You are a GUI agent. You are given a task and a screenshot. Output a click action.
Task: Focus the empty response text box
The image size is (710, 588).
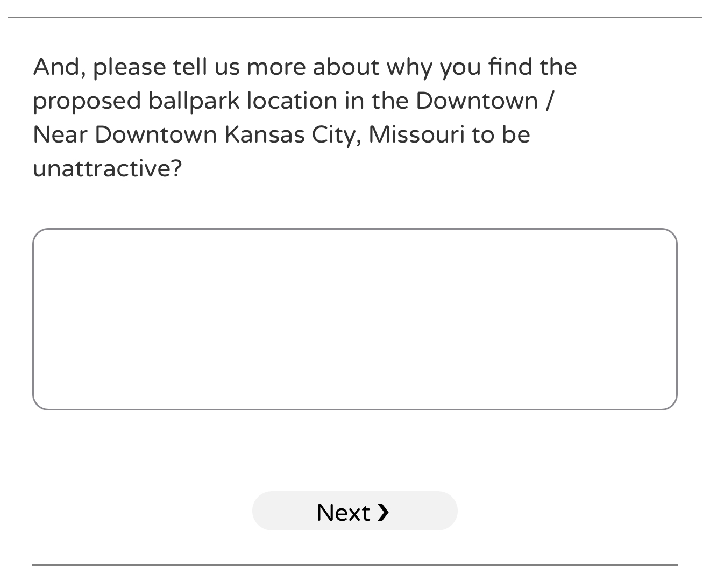point(354,319)
